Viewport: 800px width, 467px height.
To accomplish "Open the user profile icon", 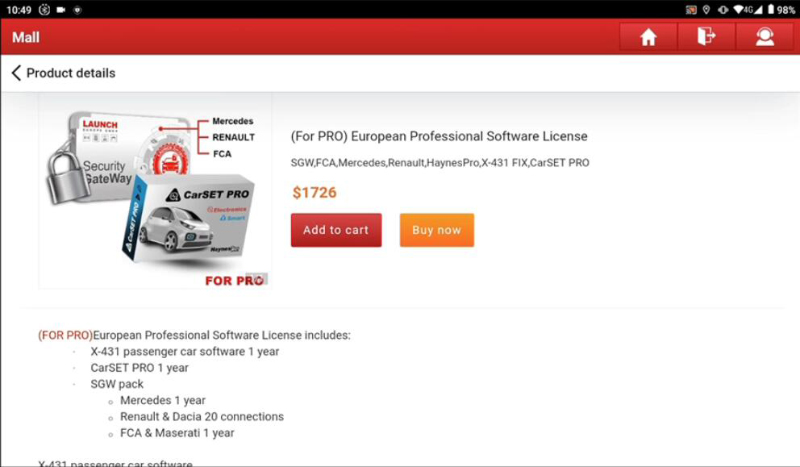I will [x=765, y=37].
